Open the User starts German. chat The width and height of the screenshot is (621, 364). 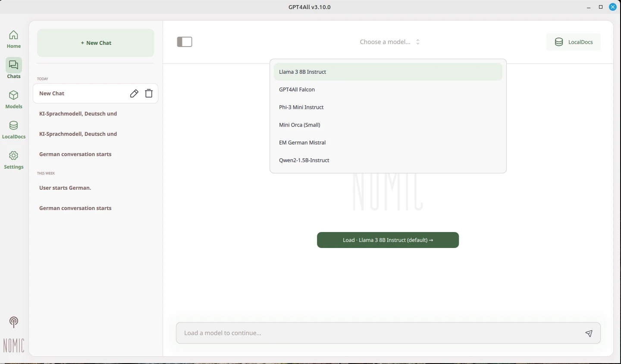click(x=96, y=188)
